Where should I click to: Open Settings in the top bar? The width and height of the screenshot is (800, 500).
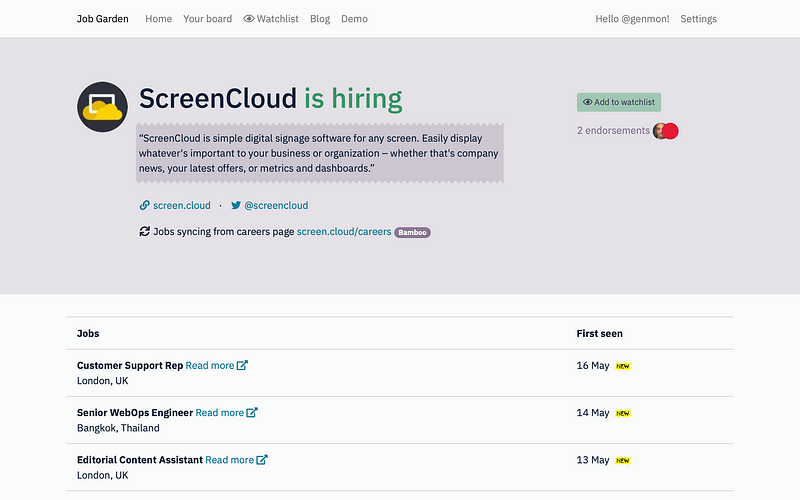click(698, 19)
